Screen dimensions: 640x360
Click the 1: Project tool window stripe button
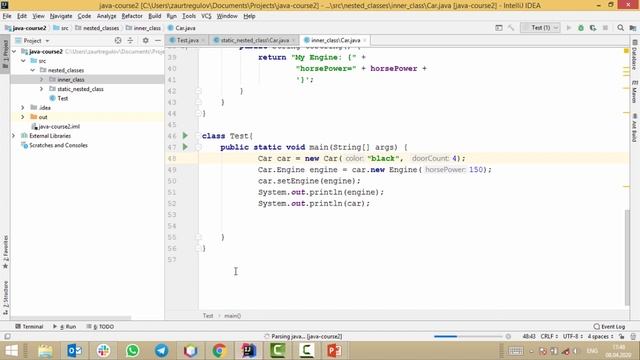tap(5, 54)
